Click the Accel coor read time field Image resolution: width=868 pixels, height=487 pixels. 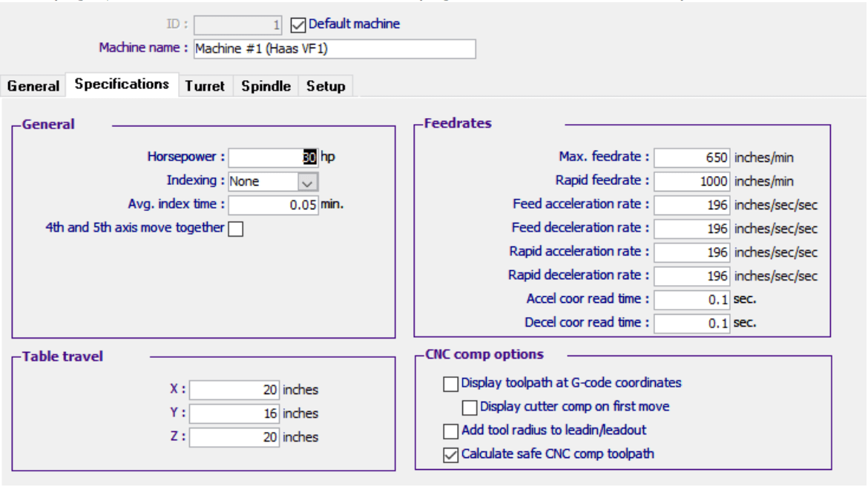691,298
